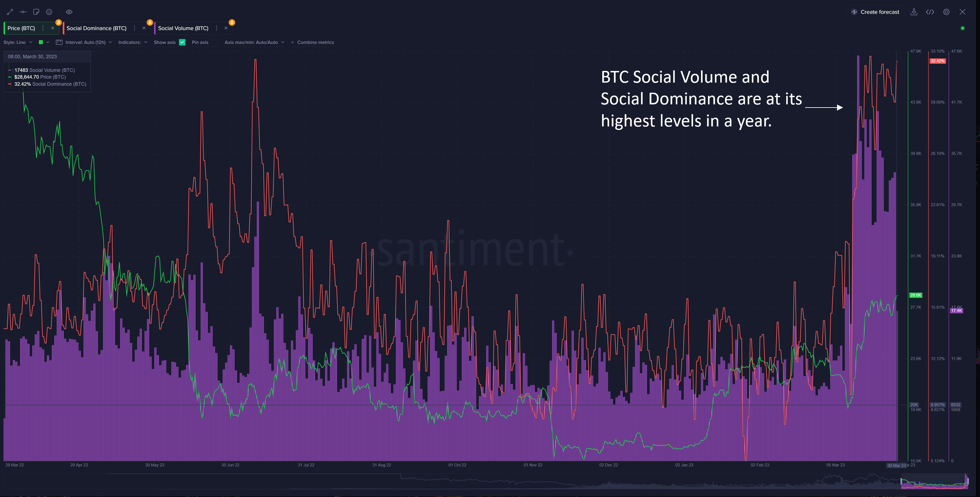Open Social Dominance (BTC) three-dot options menu
The image size is (980, 497).
(134, 28)
